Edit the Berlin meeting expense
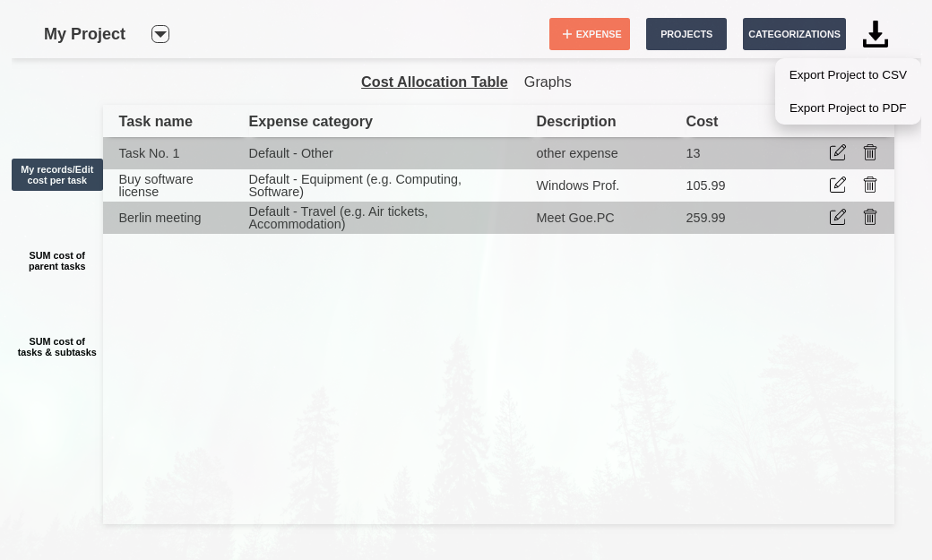 coord(838,217)
